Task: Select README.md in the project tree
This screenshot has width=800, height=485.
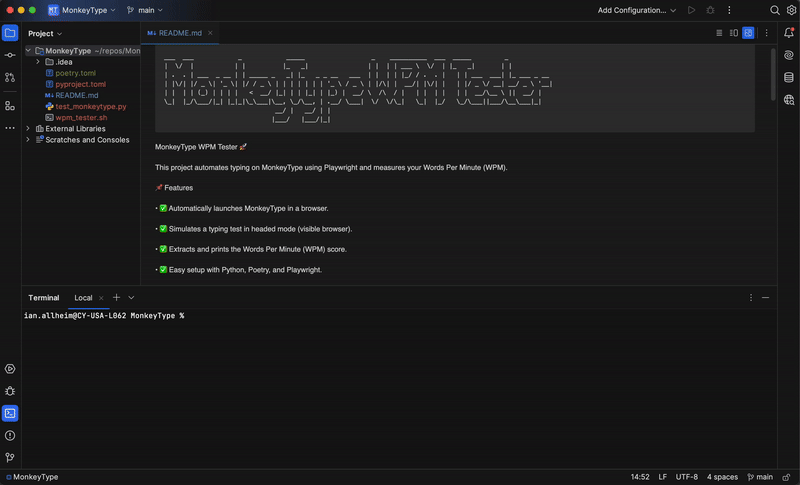Action: (77, 95)
